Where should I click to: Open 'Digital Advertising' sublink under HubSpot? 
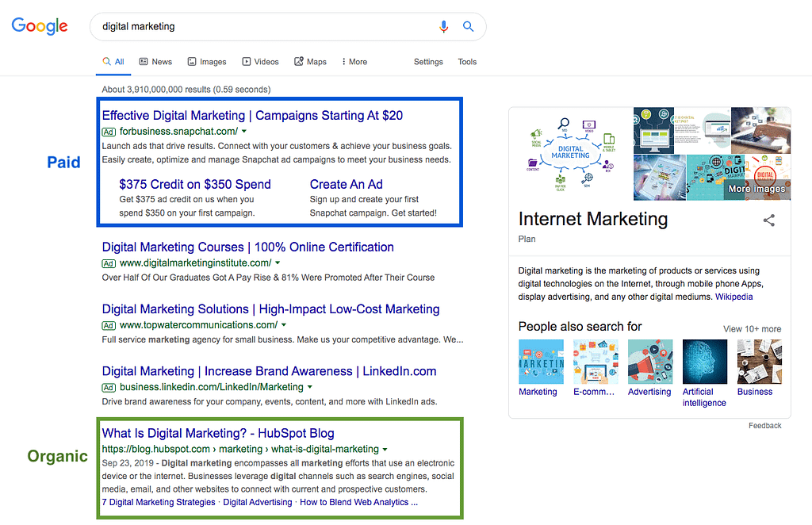pyautogui.click(x=258, y=502)
